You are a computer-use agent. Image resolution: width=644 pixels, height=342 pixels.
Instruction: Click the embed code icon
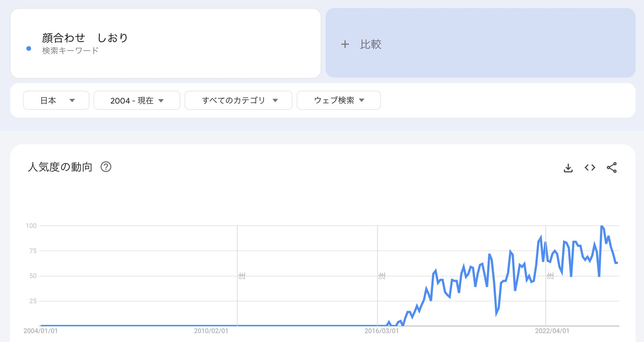click(590, 168)
